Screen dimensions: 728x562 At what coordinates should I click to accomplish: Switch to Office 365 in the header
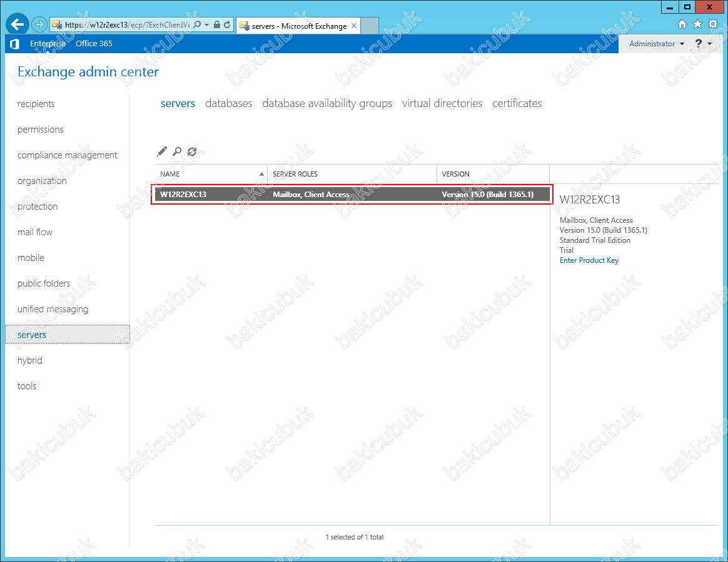pos(94,44)
